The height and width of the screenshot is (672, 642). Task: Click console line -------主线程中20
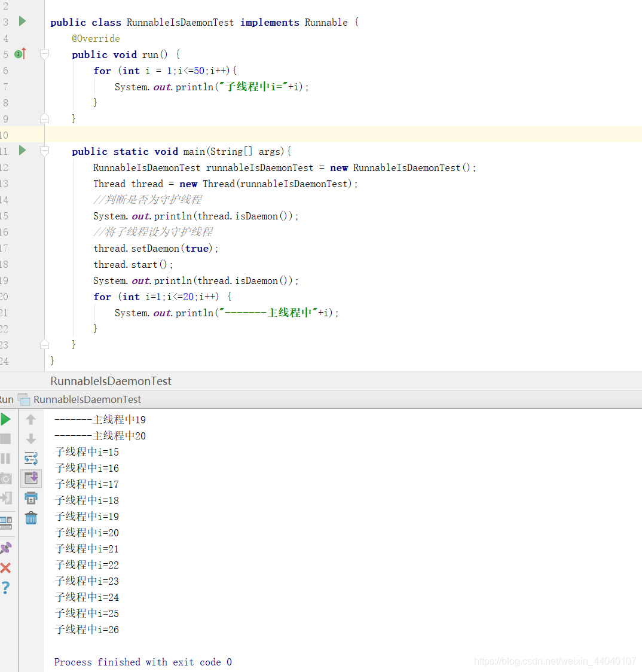[100, 436]
